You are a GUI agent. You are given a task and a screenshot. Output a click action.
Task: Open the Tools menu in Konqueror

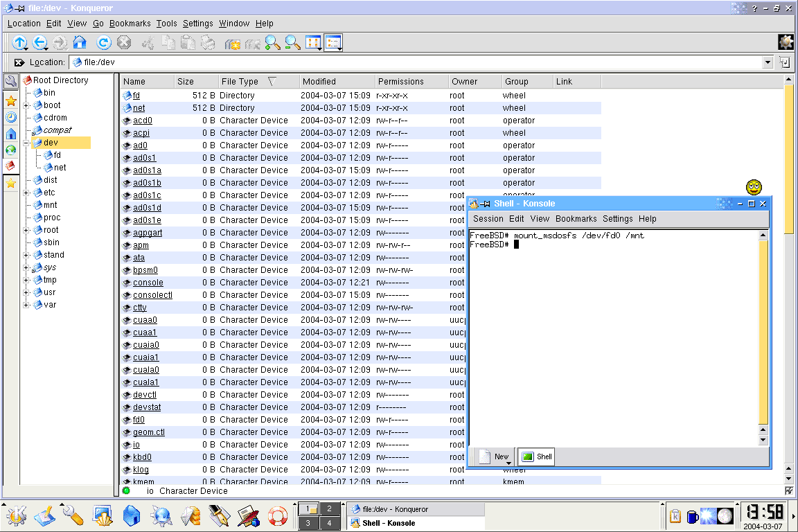166,24
